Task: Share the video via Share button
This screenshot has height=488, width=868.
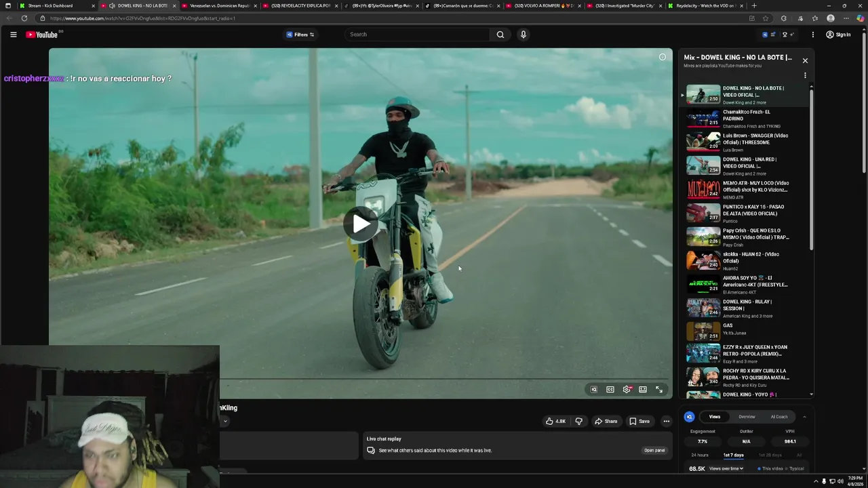Action: click(x=606, y=421)
